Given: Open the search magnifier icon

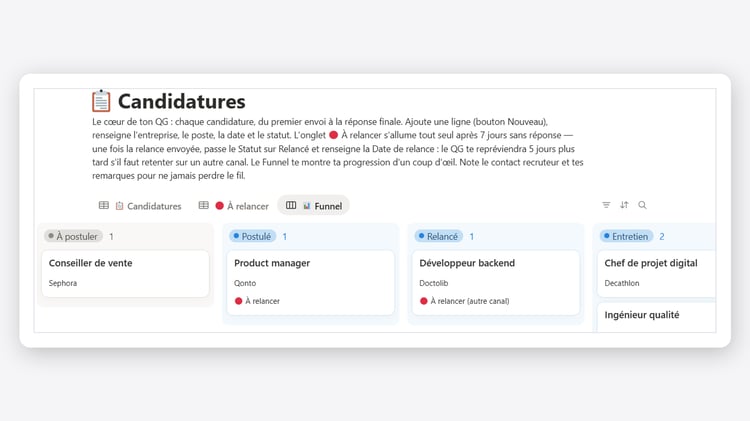Looking at the screenshot, I should pyautogui.click(x=642, y=205).
